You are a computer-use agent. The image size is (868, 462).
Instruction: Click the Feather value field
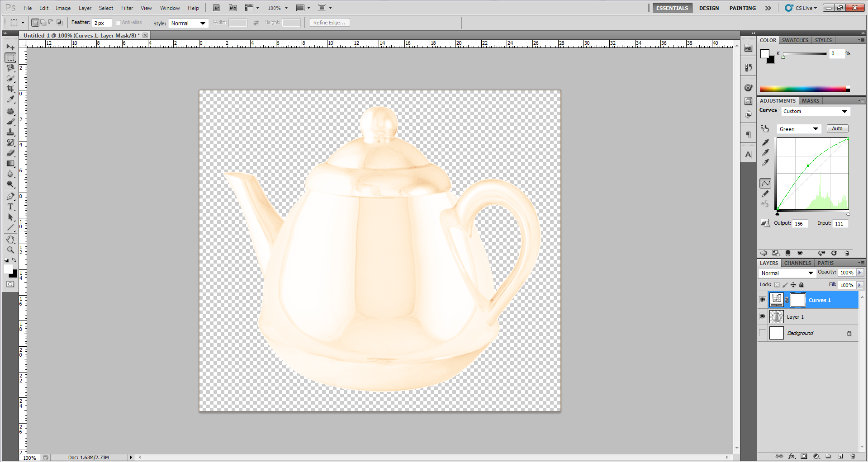(x=102, y=23)
